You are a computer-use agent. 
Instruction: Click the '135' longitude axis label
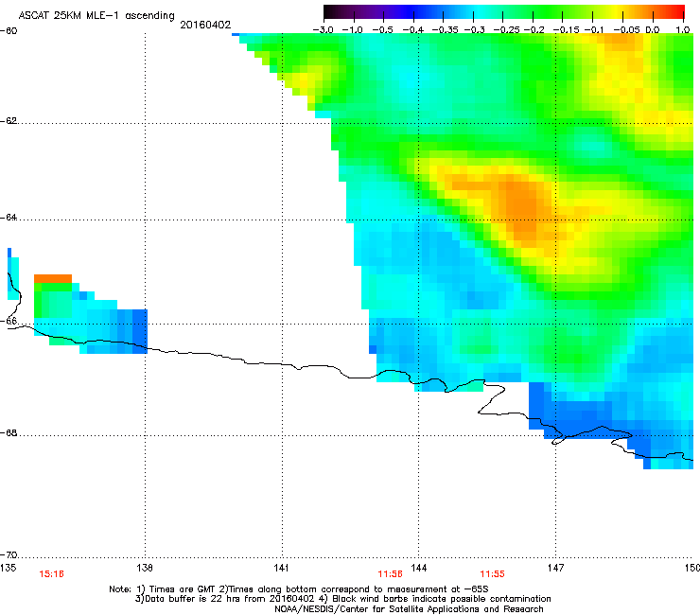(x=8, y=568)
